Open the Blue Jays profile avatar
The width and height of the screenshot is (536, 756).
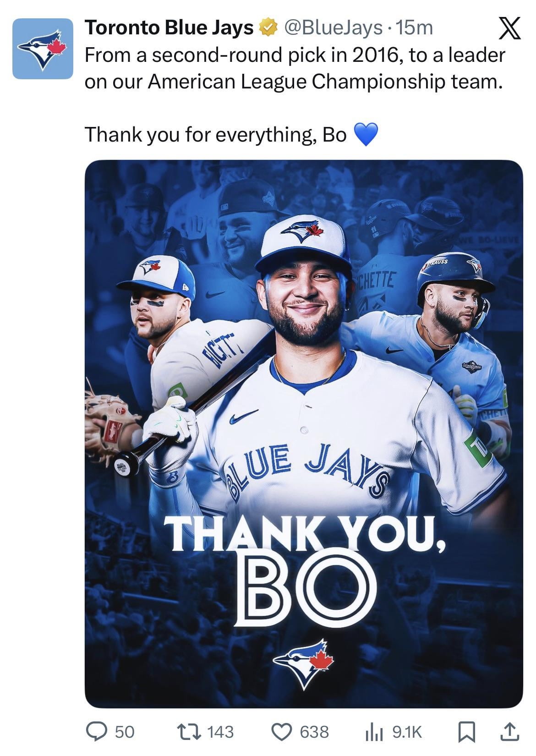[43, 49]
